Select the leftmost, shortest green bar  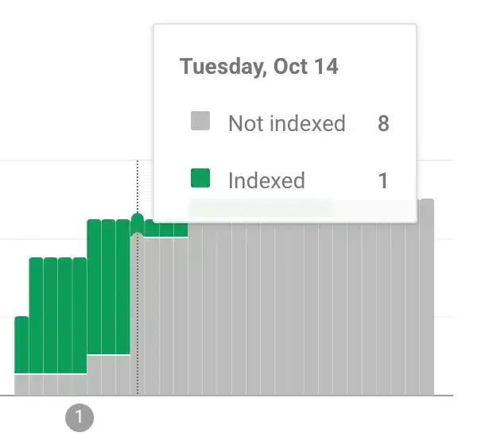(x=21, y=344)
